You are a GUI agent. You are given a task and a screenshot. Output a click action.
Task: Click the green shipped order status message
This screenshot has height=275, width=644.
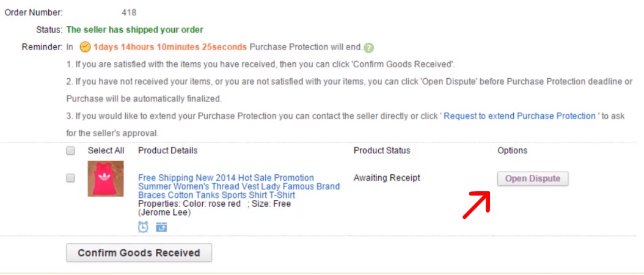[x=134, y=29]
